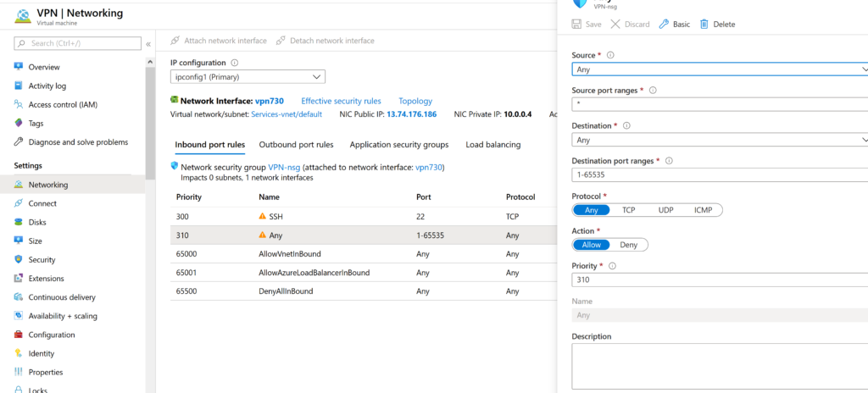
Task: Collapse the sidebar with the double chevron icon
Action: (x=148, y=43)
